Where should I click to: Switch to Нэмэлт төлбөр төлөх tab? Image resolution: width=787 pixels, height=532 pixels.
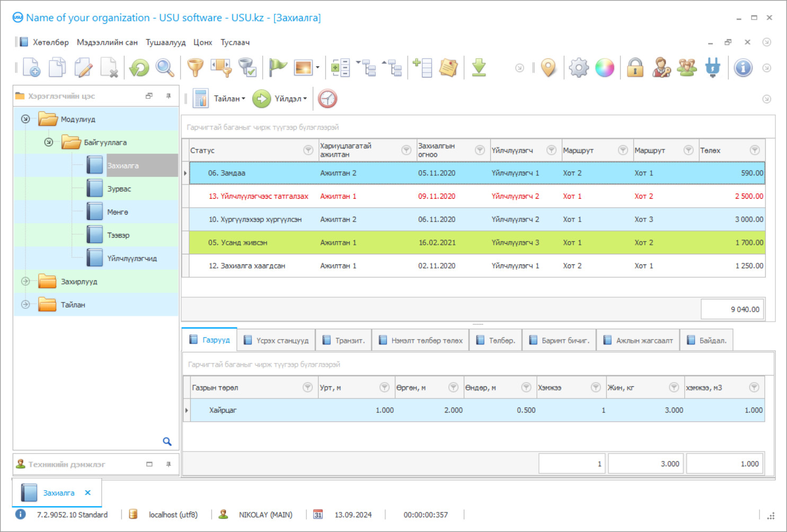pos(421,340)
